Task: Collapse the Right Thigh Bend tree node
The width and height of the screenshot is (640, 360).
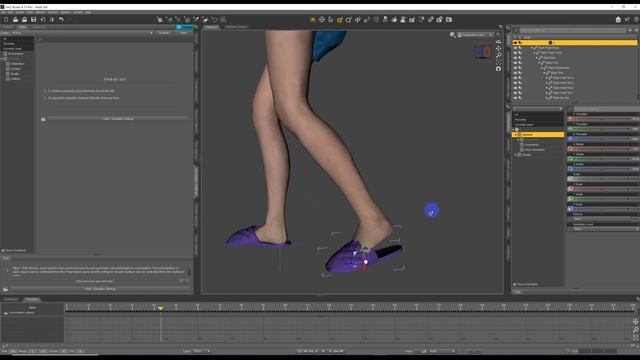Action: coord(532,48)
